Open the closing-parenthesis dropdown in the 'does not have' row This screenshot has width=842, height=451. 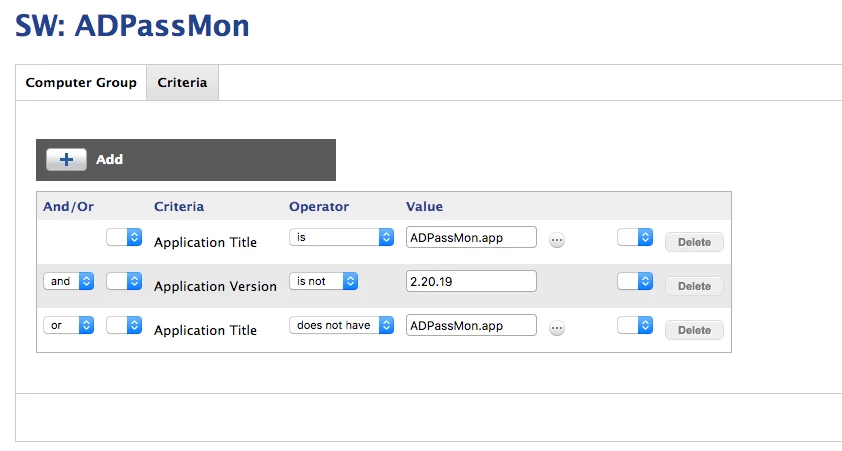[635, 325]
